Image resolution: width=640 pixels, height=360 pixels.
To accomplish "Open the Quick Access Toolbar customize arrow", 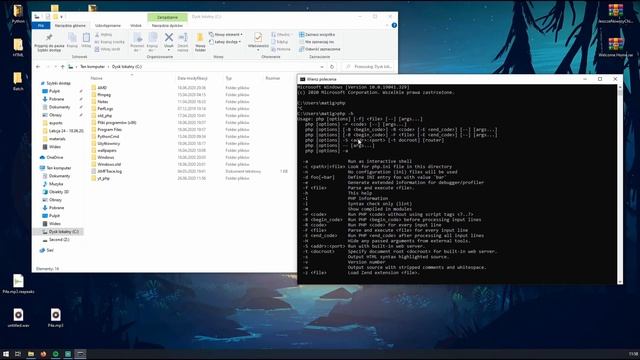I will pos(62,17).
